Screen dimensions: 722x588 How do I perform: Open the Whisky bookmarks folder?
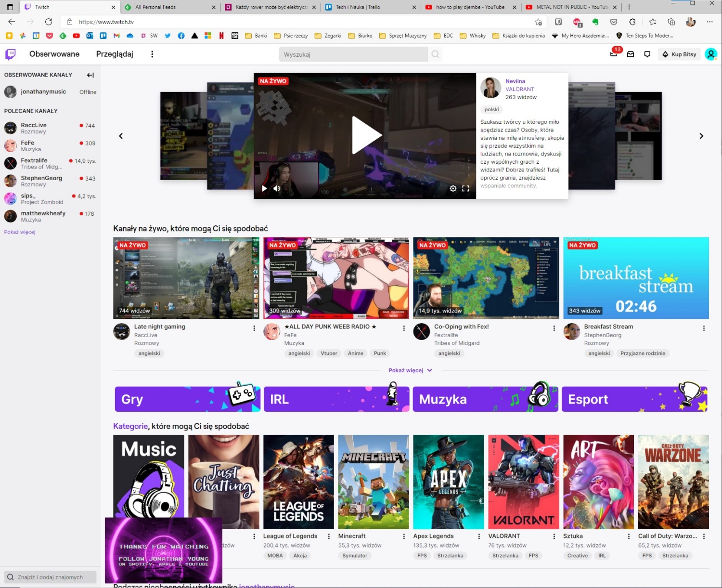click(473, 36)
